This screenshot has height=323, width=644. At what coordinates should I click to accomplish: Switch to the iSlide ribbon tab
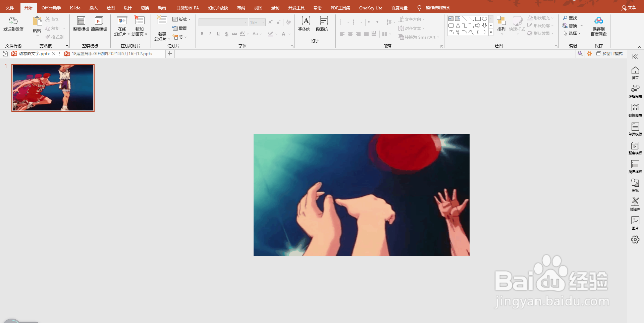pyautogui.click(x=75, y=8)
